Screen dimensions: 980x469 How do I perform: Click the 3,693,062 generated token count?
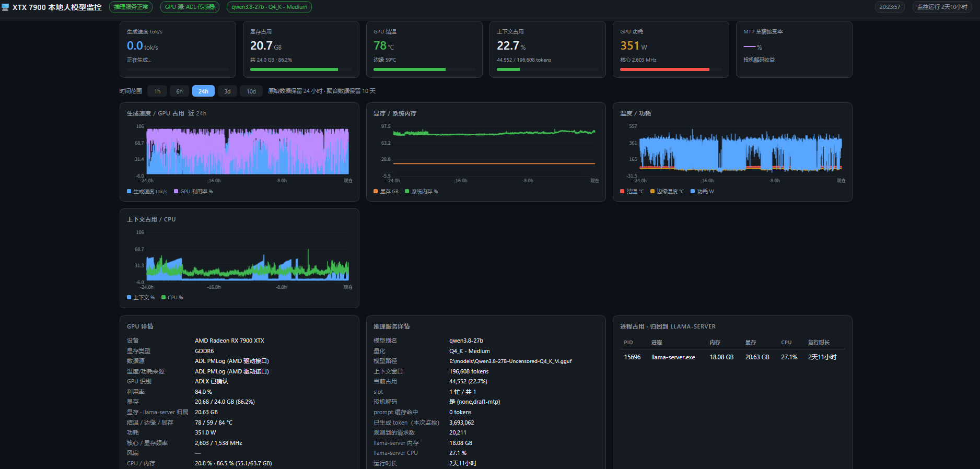461,423
